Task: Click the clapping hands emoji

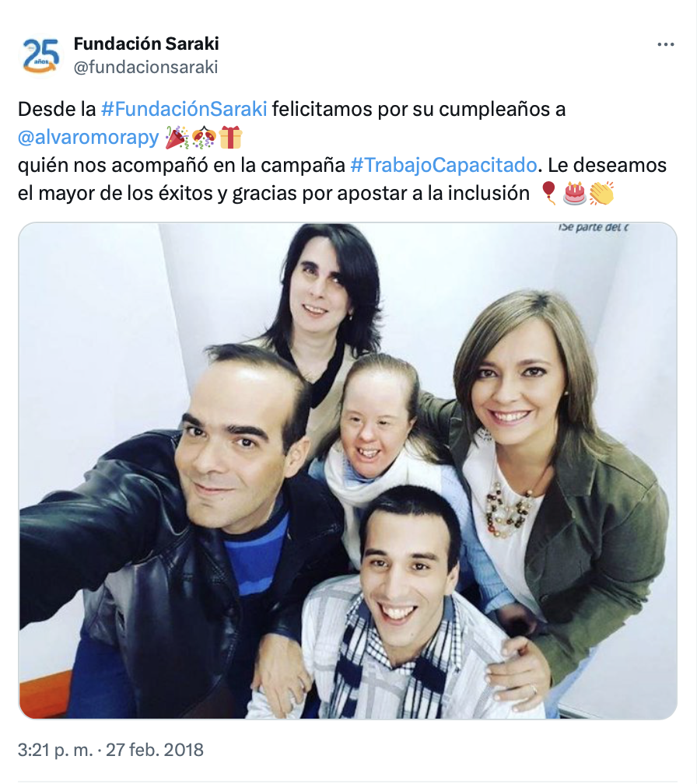Action: click(x=601, y=194)
